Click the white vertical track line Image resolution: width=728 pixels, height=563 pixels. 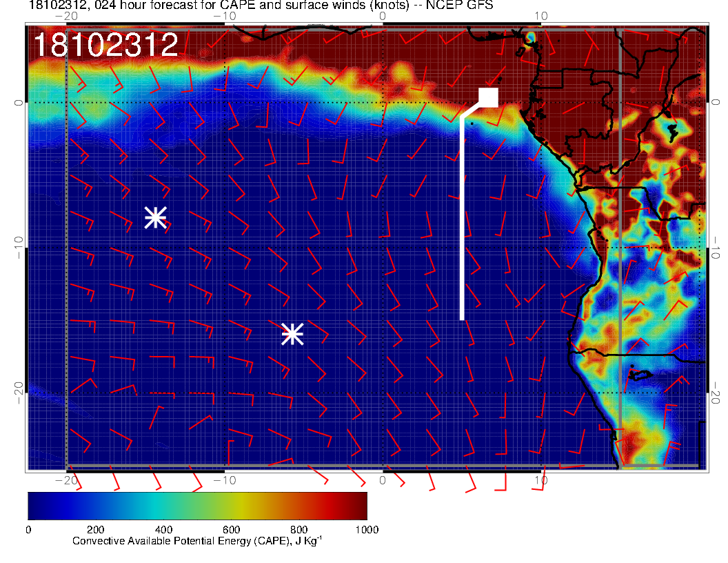(x=462, y=218)
